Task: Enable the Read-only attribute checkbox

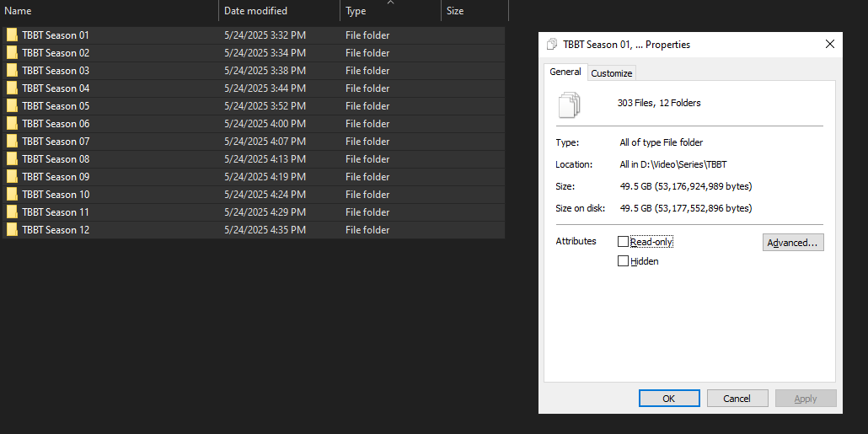Action: 623,242
